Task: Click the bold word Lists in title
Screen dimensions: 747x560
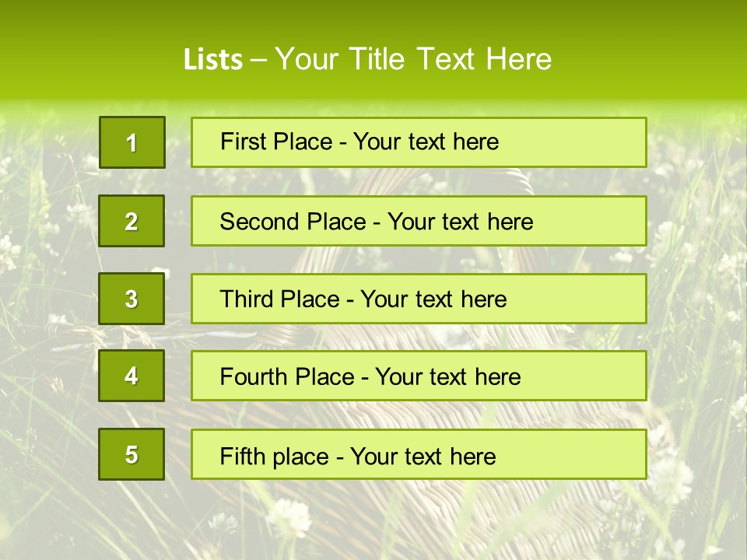Action: pyautogui.click(x=212, y=60)
